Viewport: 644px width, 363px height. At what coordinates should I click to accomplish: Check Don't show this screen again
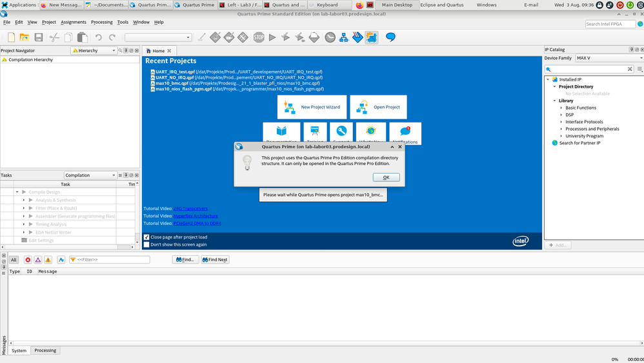(x=146, y=244)
